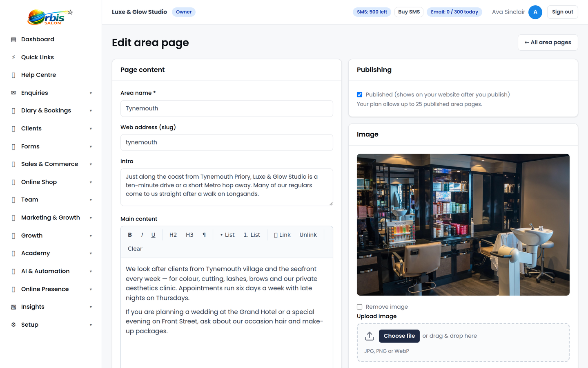Expand the Forms menu arrow
This screenshot has height=368, width=588.
click(91, 147)
